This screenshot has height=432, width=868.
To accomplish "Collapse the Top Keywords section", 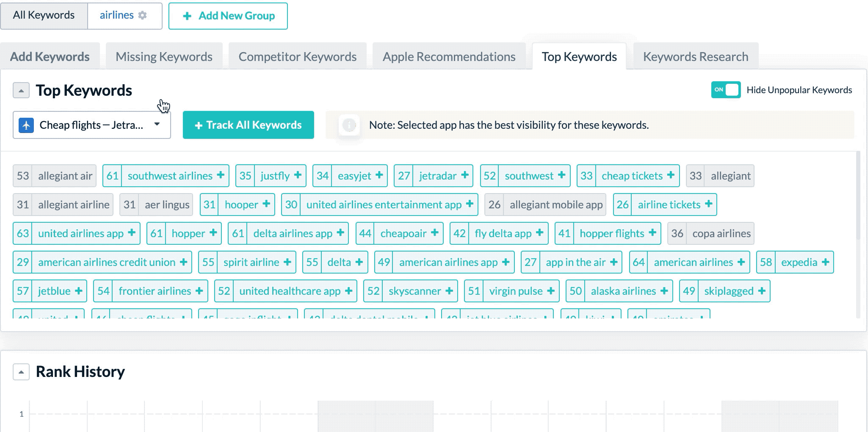I will pyautogui.click(x=21, y=90).
